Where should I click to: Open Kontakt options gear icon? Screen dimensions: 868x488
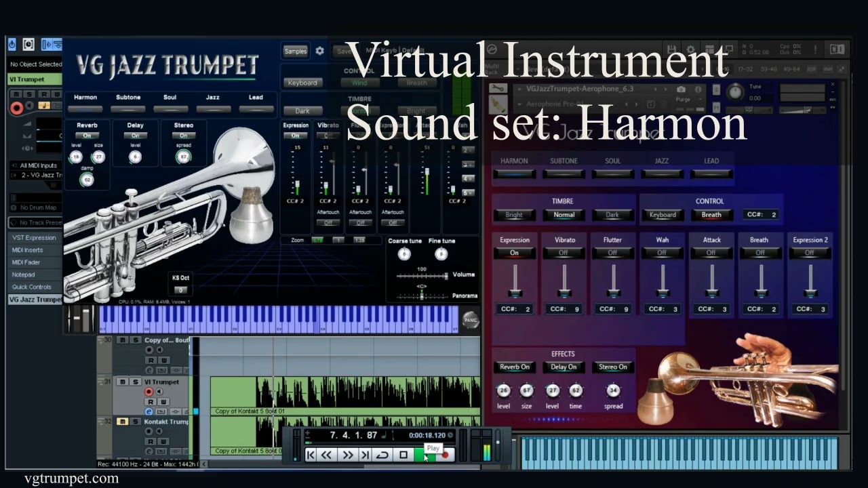pyautogui.click(x=690, y=49)
